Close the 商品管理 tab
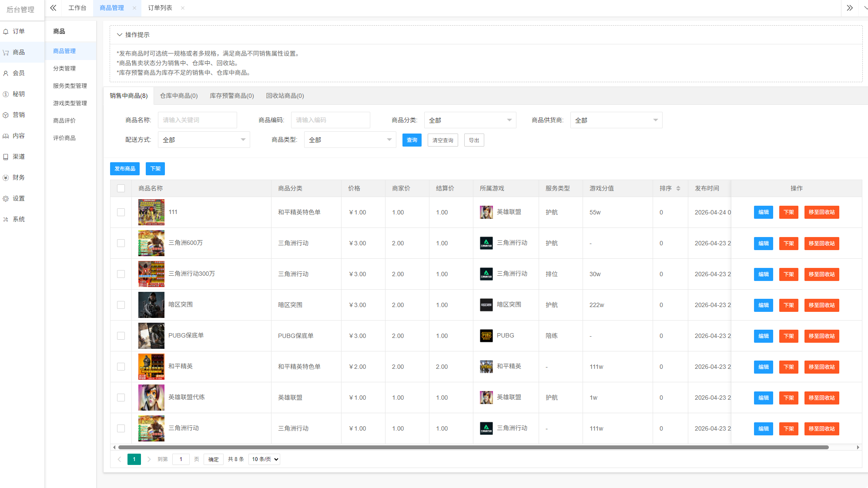The height and width of the screenshot is (488, 868). pos(134,8)
